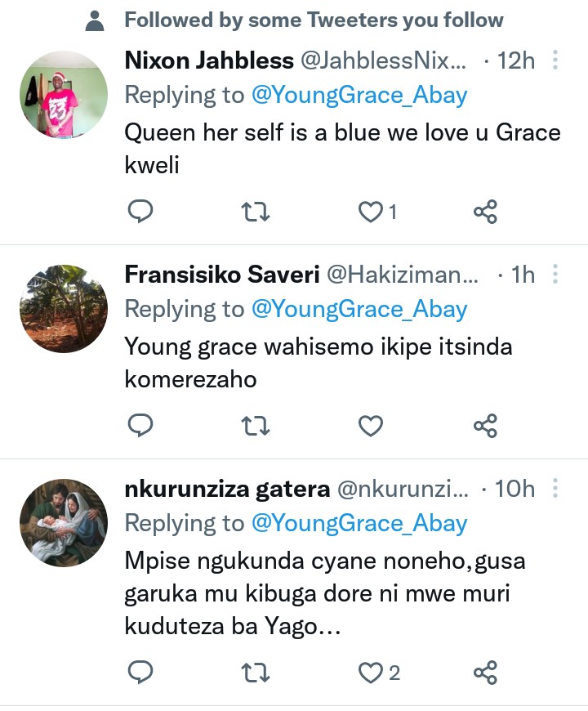588x711 pixels.
Task: Like Nixon Jahbless's tweet
Action: pyautogui.click(x=372, y=212)
